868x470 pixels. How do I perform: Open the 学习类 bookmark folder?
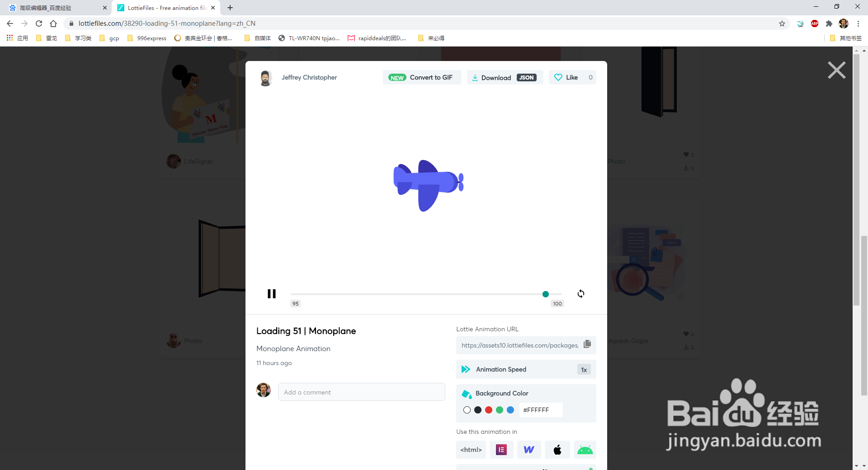pyautogui.click(x=78, y=38)
